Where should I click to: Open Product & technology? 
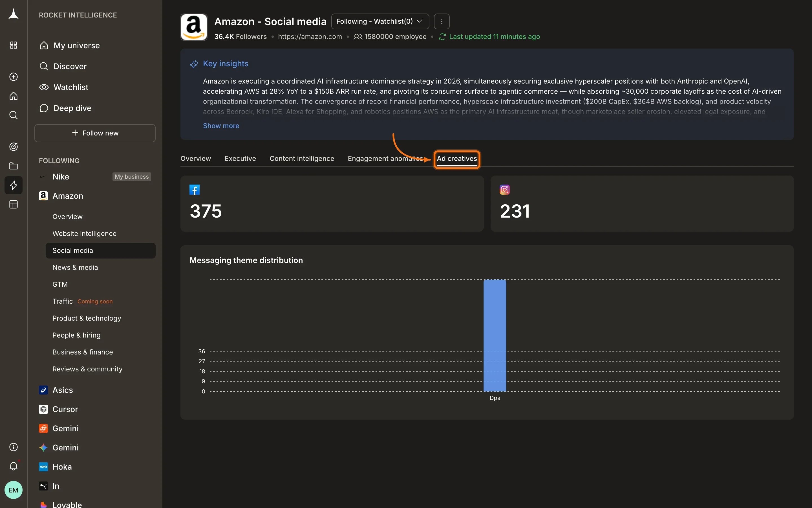tap(87, 318)
